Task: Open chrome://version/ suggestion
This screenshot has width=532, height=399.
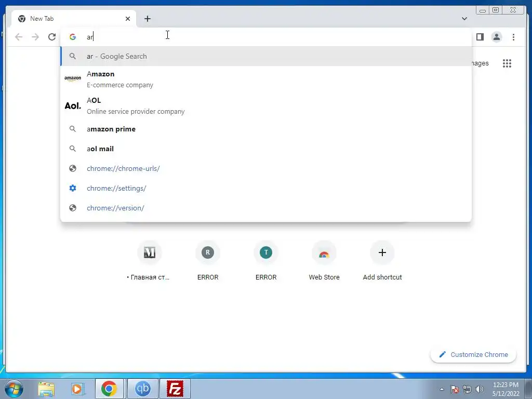Action: [266, 208]
